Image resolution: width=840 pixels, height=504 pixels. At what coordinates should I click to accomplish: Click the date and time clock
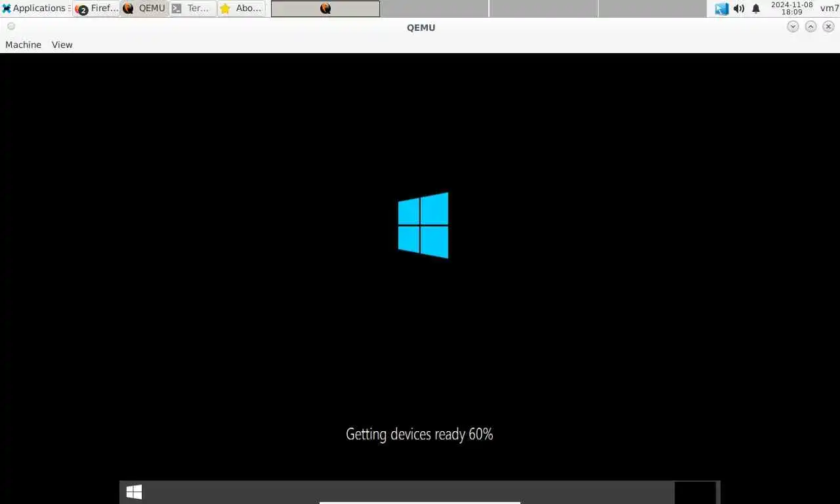pos(792,9)
